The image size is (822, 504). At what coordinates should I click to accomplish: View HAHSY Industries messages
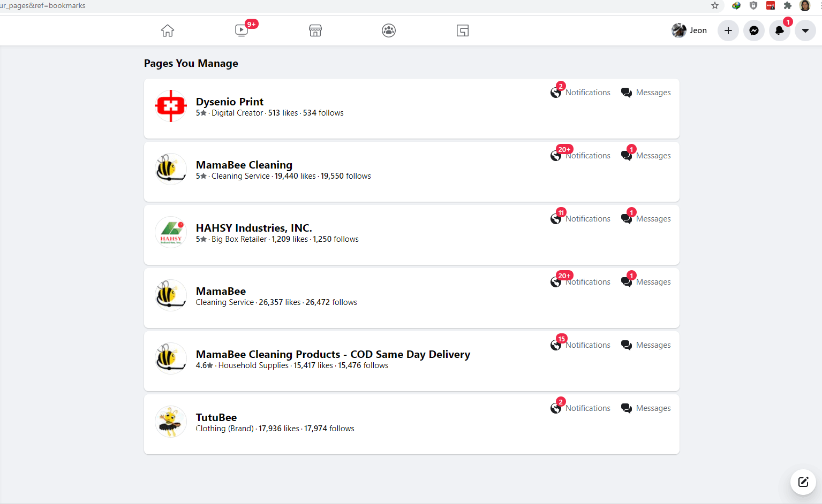[x=646, y=219]
